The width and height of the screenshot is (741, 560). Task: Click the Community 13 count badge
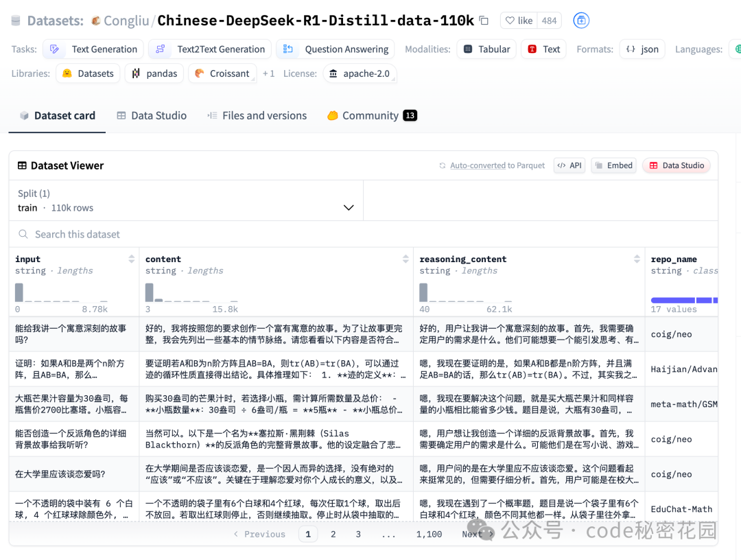point(410,115)
